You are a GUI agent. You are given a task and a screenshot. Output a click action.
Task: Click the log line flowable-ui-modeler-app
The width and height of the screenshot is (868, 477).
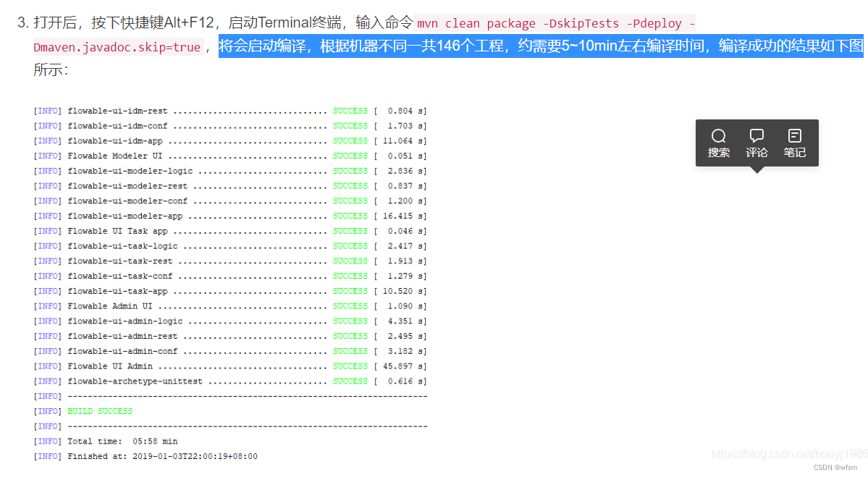pos(229,216)
